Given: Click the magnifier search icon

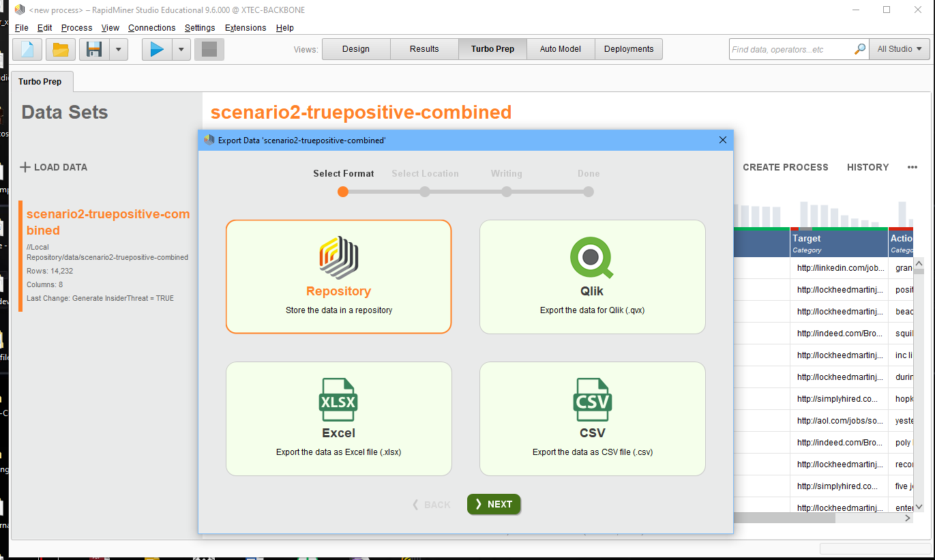Looking at the screenshot, I should point(860,49).
